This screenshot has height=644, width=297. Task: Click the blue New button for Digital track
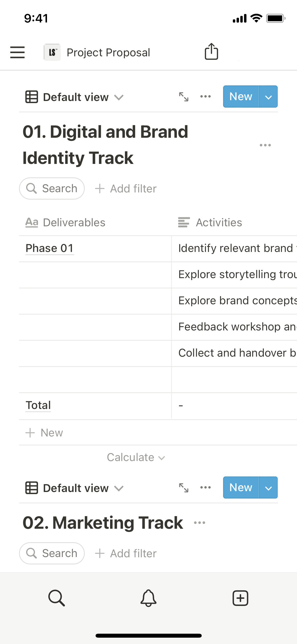click(x=241, y=97)
